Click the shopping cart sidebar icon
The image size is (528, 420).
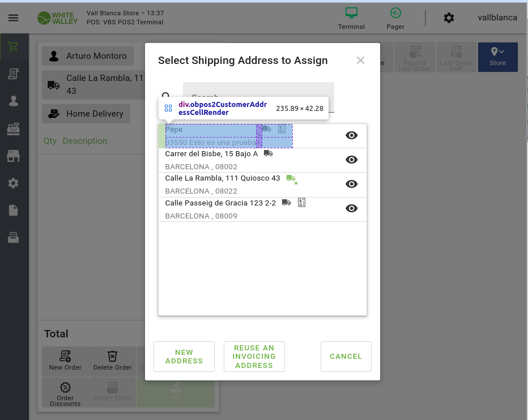click(13, 48)
